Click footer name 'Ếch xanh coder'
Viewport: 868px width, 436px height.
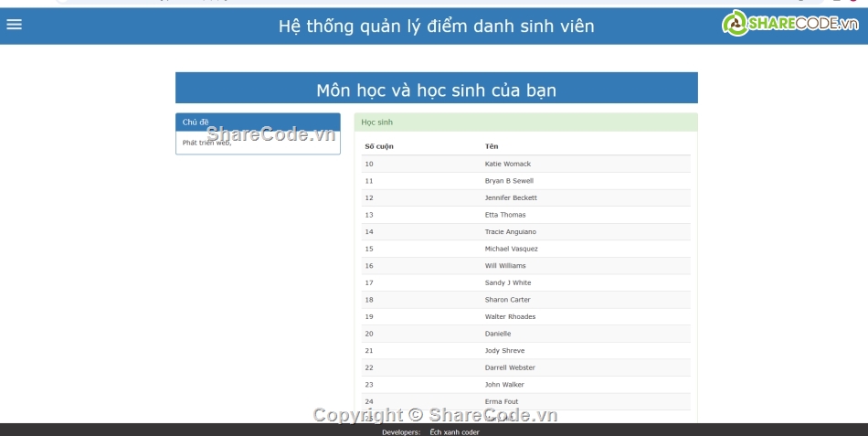[x=454, y=432]
